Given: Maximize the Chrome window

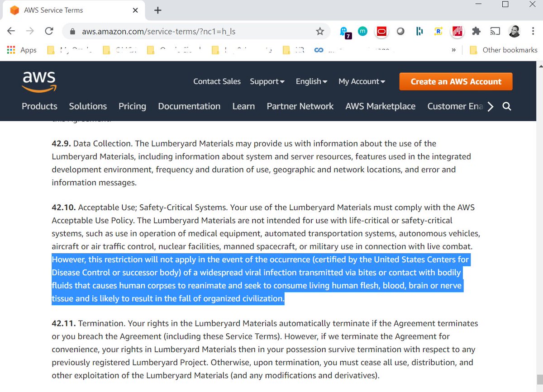Looking at the screenshot, I should [505, 5].
